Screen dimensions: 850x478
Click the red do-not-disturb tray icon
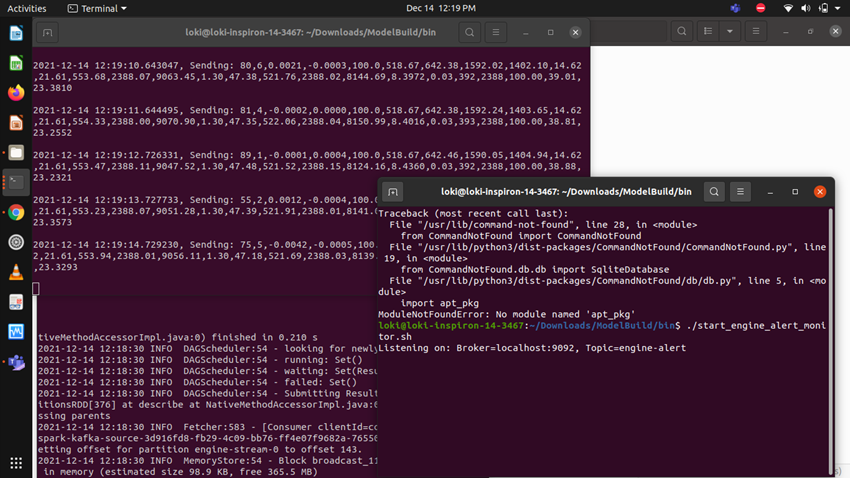click(761, 8)
